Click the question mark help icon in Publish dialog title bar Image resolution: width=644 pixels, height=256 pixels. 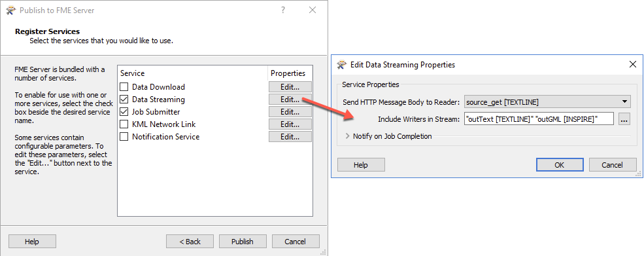click(x=283, y=10)
